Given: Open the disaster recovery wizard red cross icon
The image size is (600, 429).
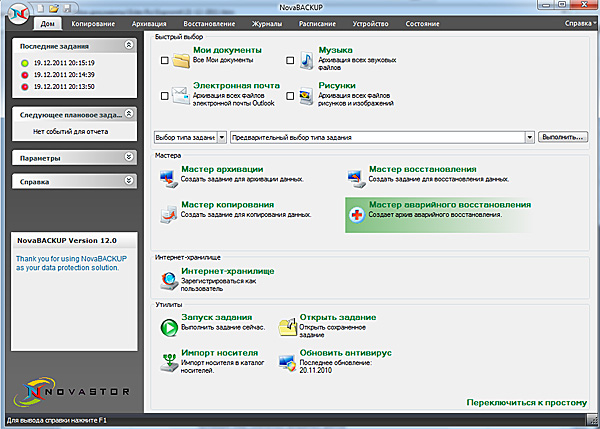Looking at the screenshot, I should click(x=355, y=213).
